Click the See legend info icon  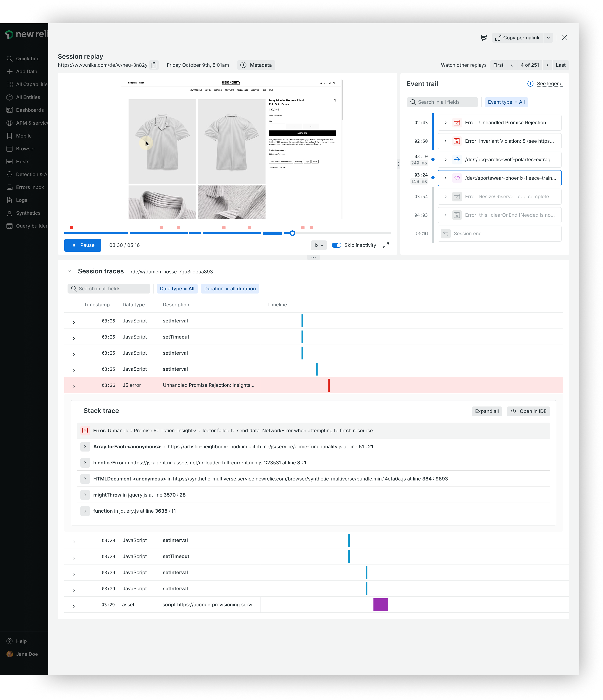tap(530, 84)
